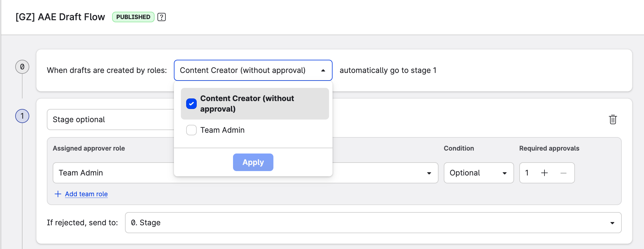Click text automatically go to stage 1
The height and width of the screenshot is (249, 644).
388,70
